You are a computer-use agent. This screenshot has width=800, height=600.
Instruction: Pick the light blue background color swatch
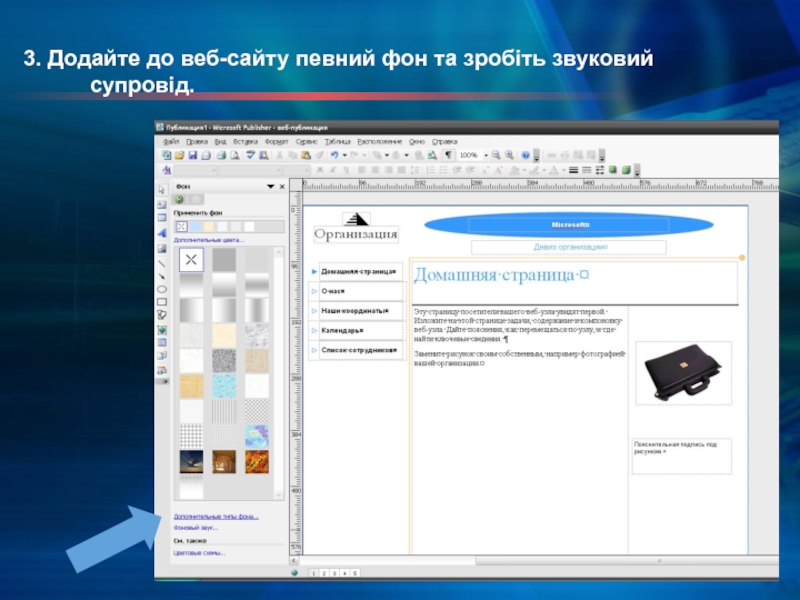coord(195,227)
